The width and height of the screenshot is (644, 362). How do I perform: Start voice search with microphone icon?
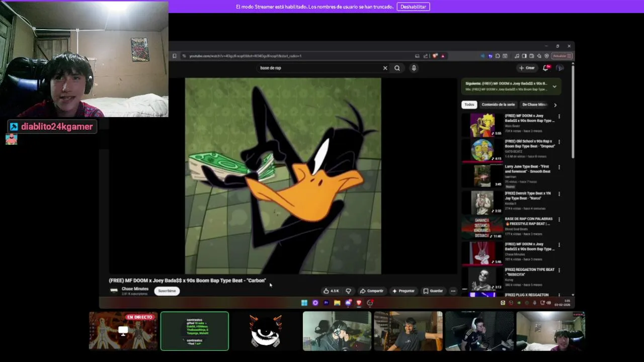(414, 68)
